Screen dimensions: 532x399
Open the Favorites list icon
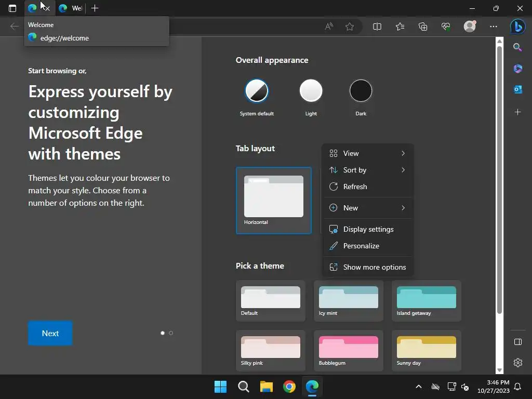pyautogui.click(x=400, y=26)
